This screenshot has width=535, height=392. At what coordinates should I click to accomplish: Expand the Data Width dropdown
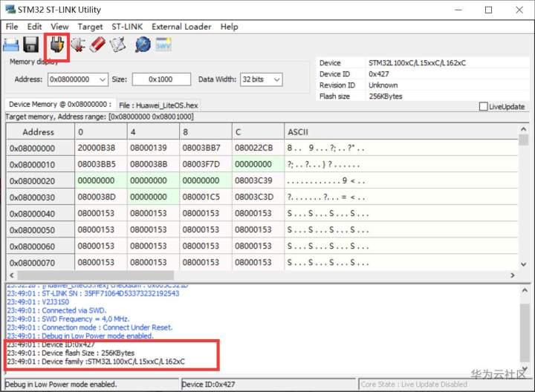[x=261, y=79]
